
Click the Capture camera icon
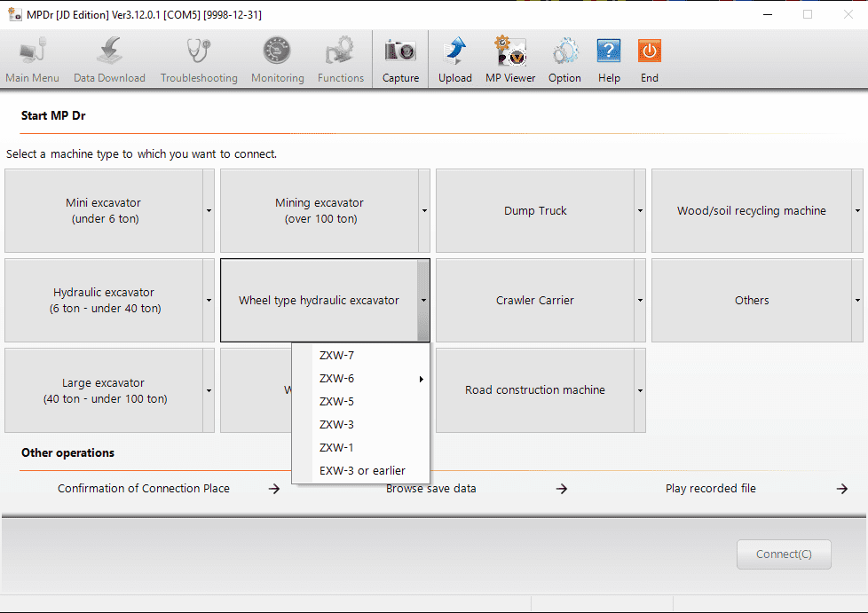click(x=400, y=52)
